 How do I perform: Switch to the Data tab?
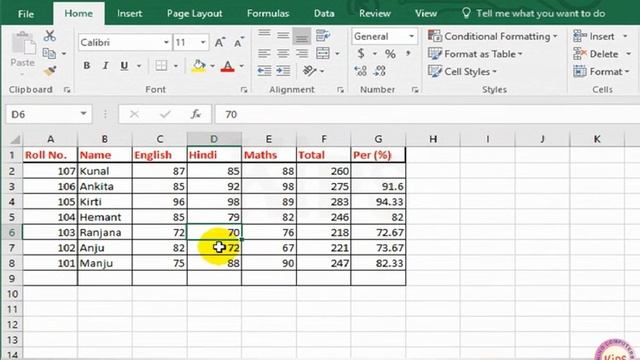tap(324, 13)
